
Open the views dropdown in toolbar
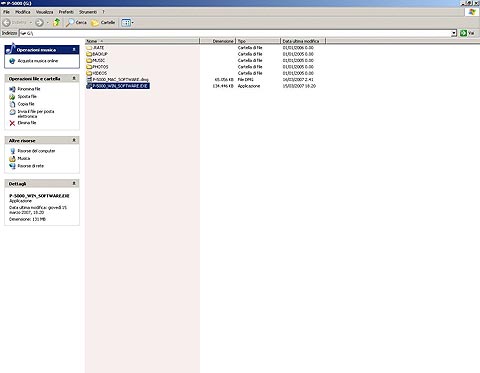click(x=127, y=23)
